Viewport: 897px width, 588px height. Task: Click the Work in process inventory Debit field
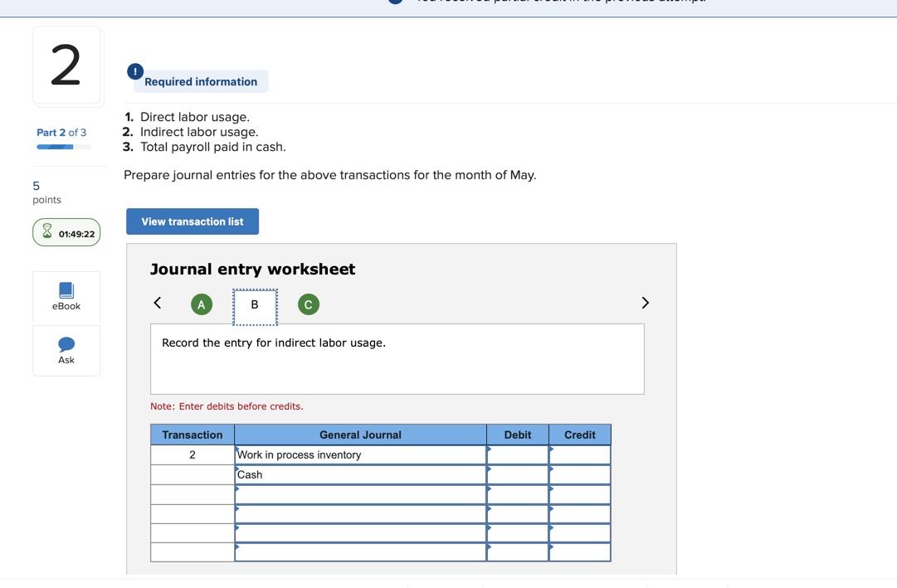[517, 454]
